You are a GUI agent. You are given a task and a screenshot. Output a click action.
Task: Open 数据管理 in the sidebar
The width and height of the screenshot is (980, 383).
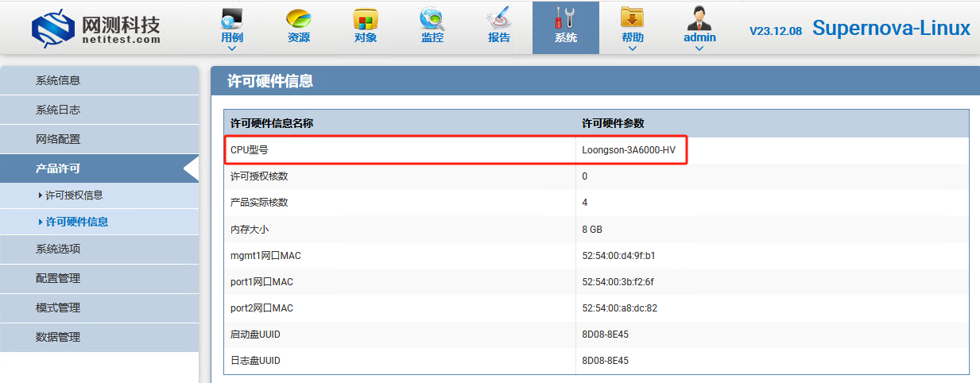pos(99,337)
